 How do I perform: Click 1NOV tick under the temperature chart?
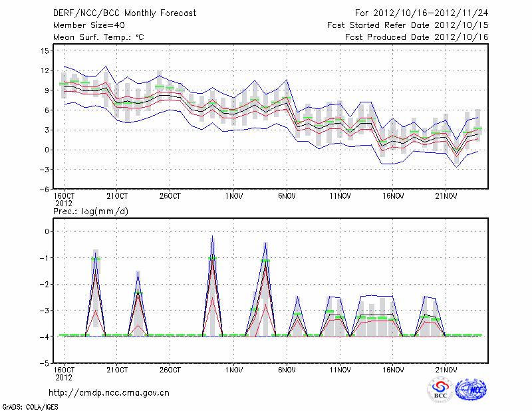[233, 196]
